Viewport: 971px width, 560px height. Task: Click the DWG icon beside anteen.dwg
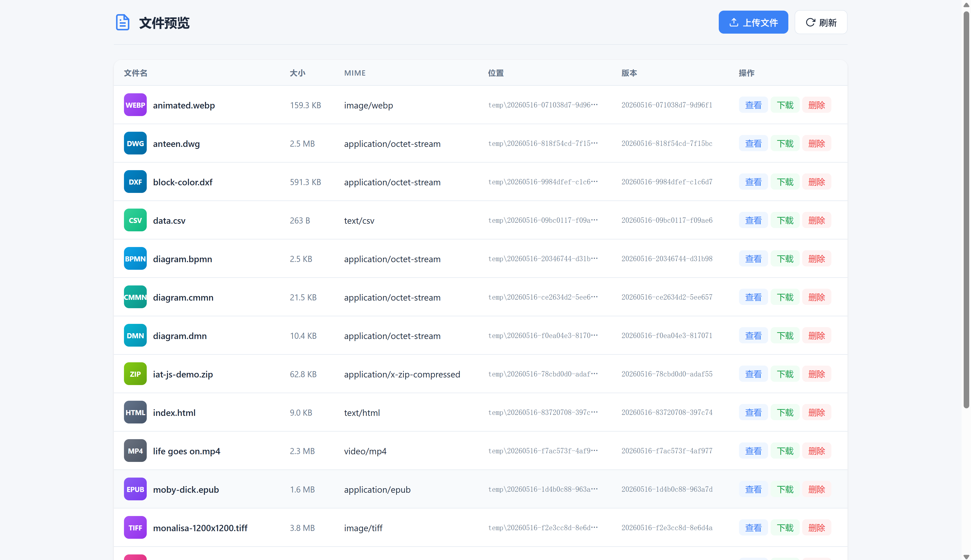pyautogui.click(x=135, y=143)
